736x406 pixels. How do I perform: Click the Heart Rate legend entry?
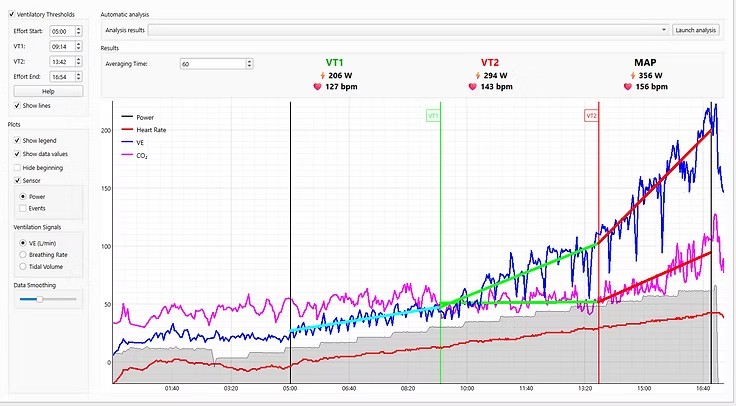coord(144,130)
